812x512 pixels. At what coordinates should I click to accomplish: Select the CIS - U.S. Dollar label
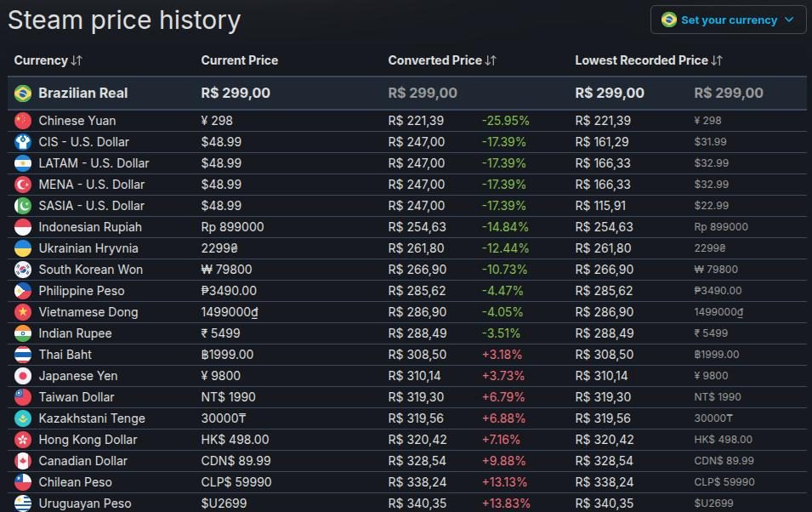tap(84, 142)
